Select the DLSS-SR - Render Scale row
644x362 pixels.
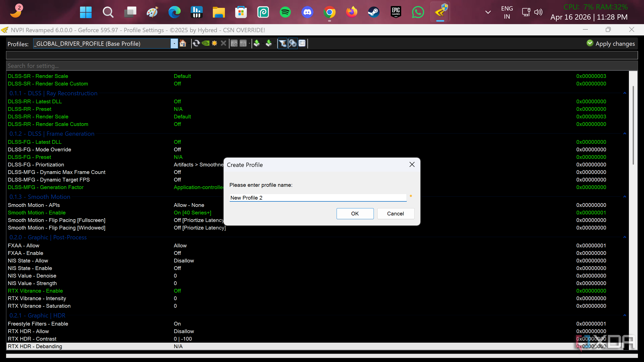[318, 76]
